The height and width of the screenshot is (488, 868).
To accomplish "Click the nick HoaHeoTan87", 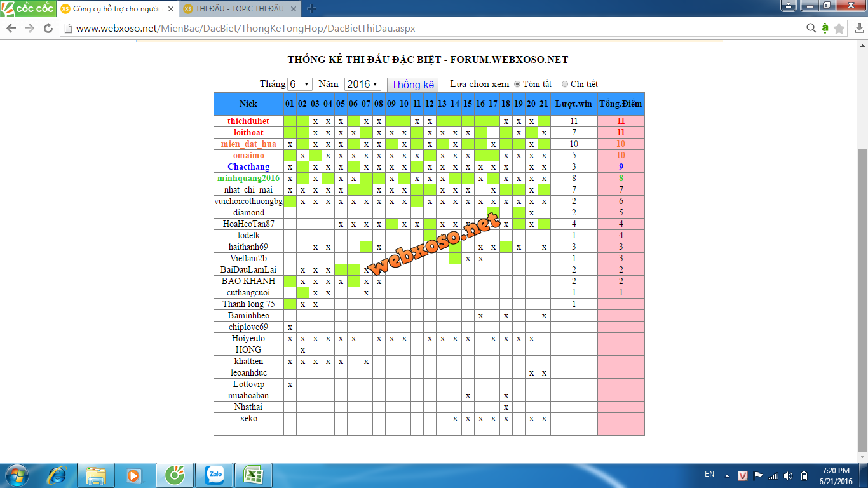I will point(248,224).
